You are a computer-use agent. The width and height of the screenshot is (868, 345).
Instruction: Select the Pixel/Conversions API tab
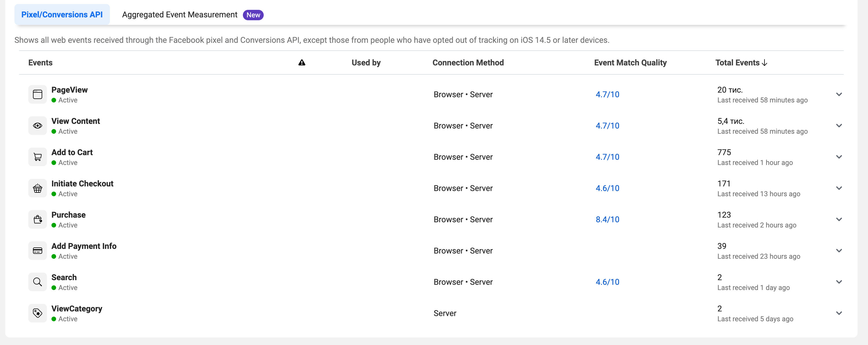coord(62,14)
